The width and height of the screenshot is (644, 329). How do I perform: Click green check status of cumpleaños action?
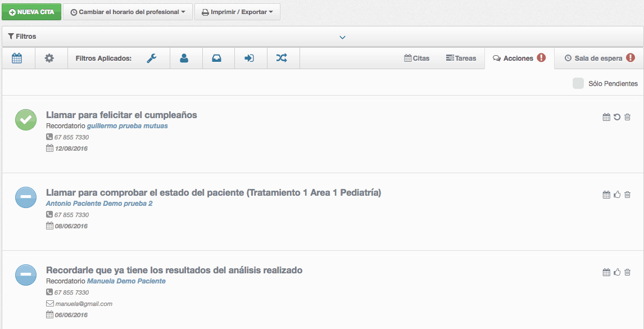click(26, 120)
